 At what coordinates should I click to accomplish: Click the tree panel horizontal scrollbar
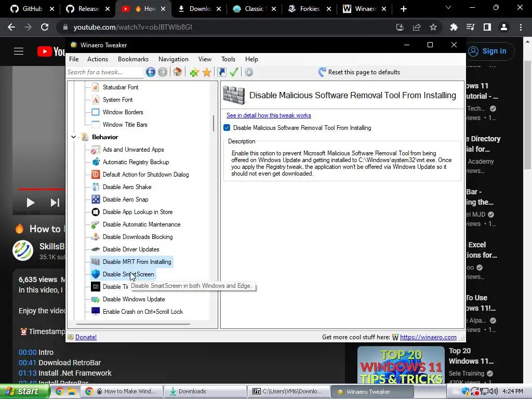click(x=133, y=324)
